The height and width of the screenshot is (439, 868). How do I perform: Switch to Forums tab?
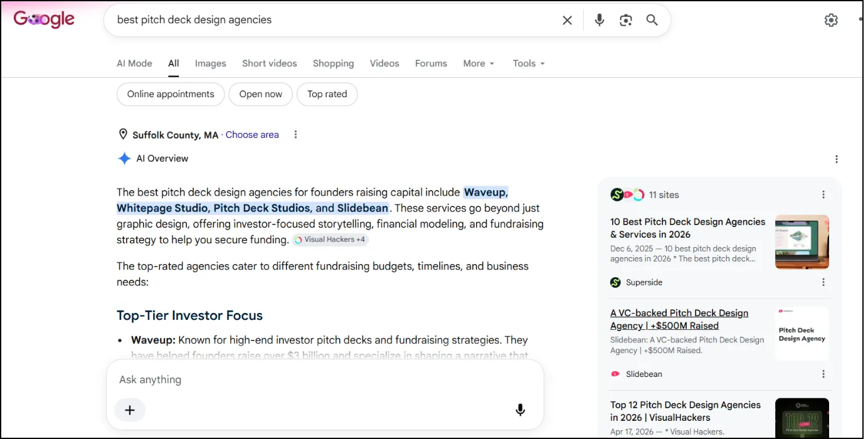click(x=431, y=63)
